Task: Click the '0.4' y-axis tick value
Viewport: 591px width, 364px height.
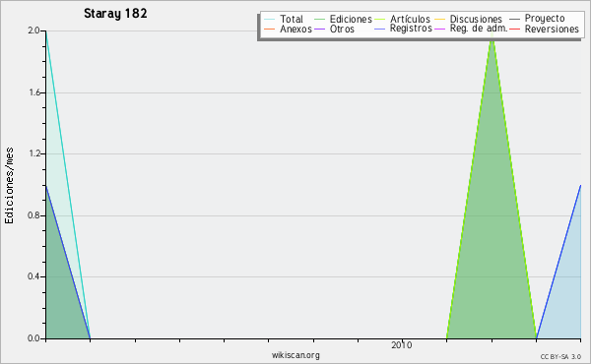Action: pos(33,276)
